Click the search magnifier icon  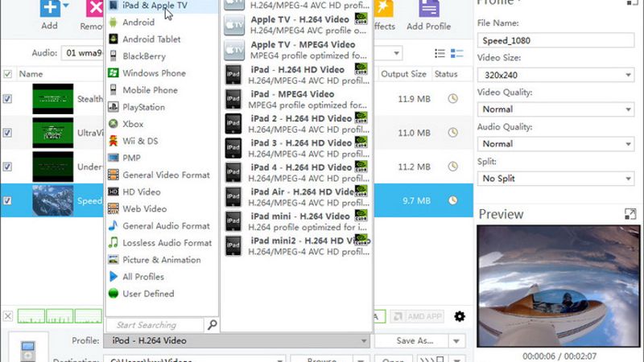click(212, 325)
